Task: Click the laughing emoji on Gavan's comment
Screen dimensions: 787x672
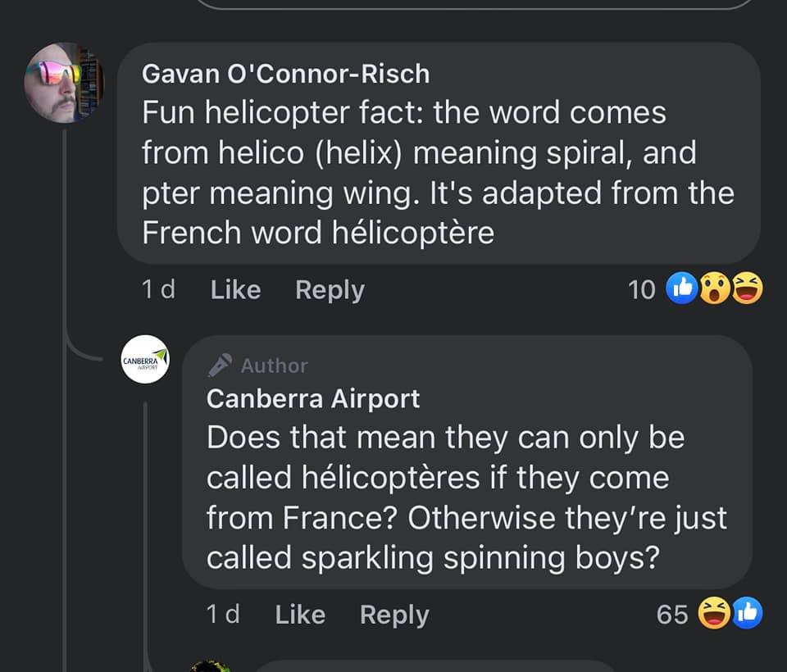Action: (x=747, y=289)
